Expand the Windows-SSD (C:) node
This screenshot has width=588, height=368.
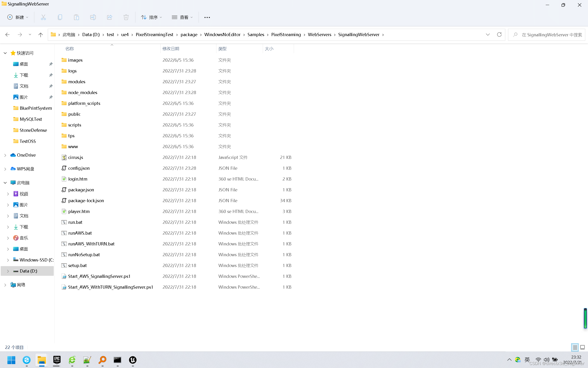pyautogui.click(x=8, y=260)
